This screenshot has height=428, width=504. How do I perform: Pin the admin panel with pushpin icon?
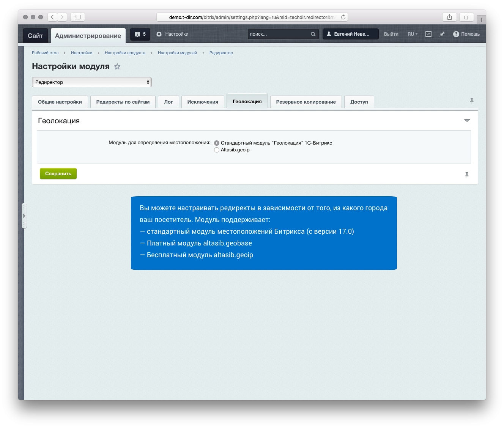[442, 34]
